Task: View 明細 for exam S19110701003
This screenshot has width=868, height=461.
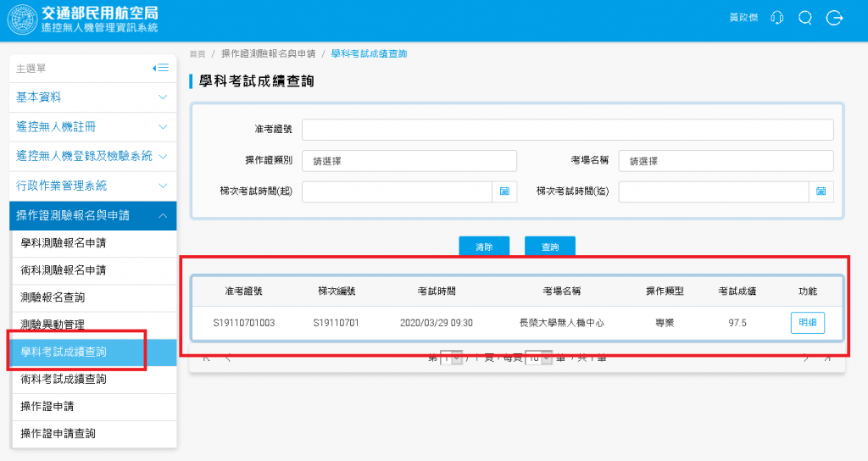Action: tap(807, 323)
